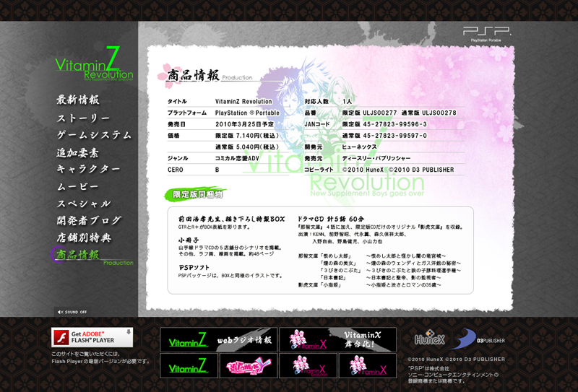
Task: Click the footer copyright ©2010 HuneX ©2010 D3 PUBLISHER
Action: pos(457,360)
